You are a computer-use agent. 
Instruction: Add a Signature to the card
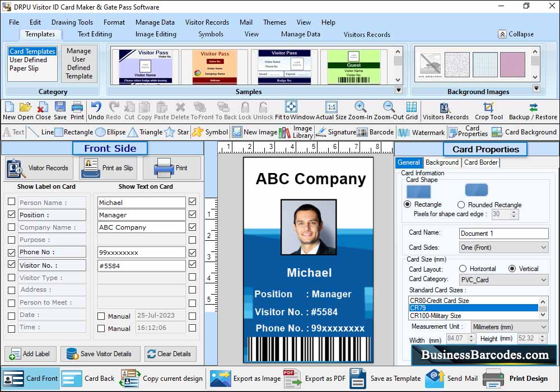[x=335, y=132]
